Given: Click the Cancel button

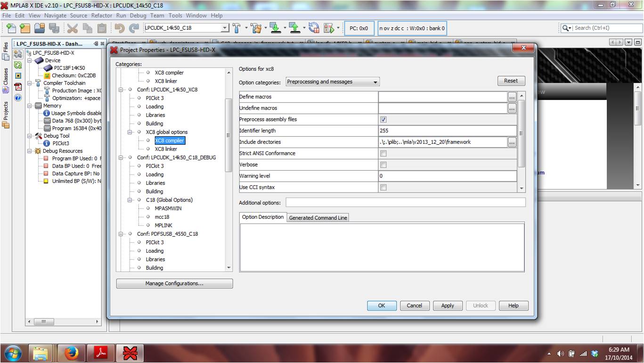Looking at the screenshot, I should 415,305.
